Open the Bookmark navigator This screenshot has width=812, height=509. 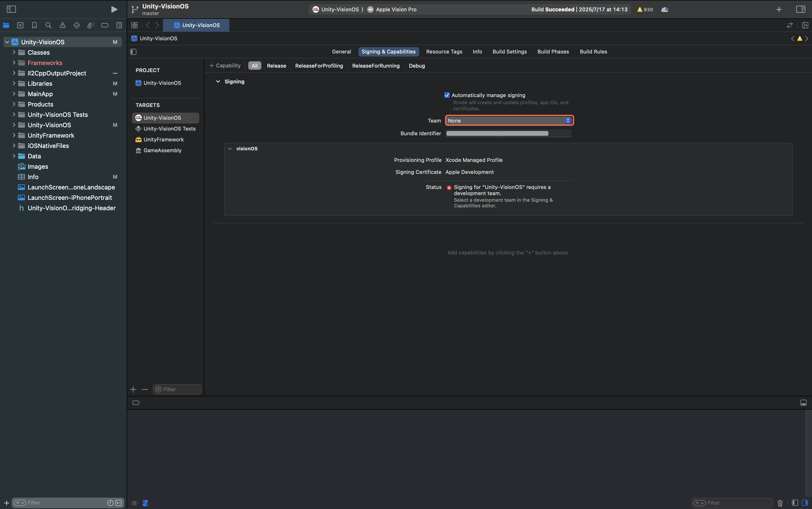click(34, 25)
